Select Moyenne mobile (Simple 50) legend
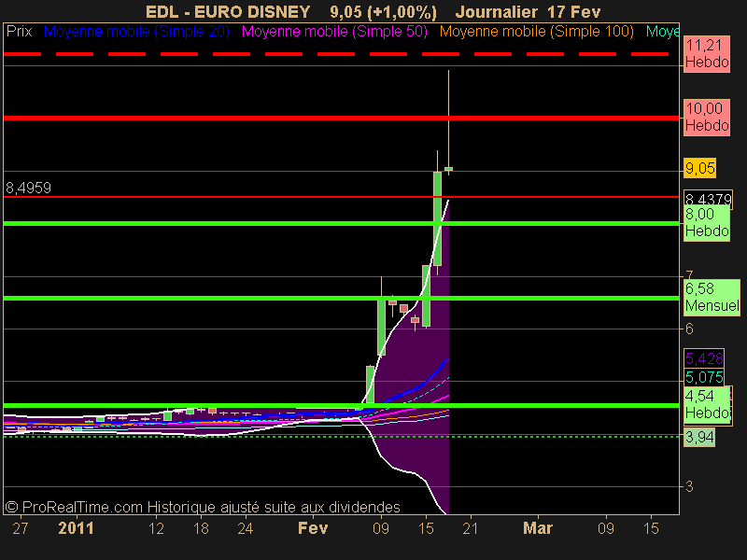 pyautogui.click(x=334, y=32)
